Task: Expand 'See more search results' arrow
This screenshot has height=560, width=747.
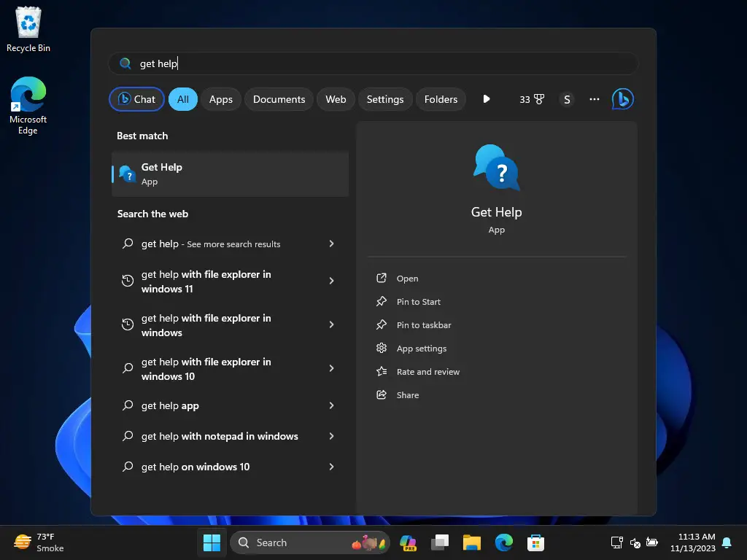Action: point(332,244)
